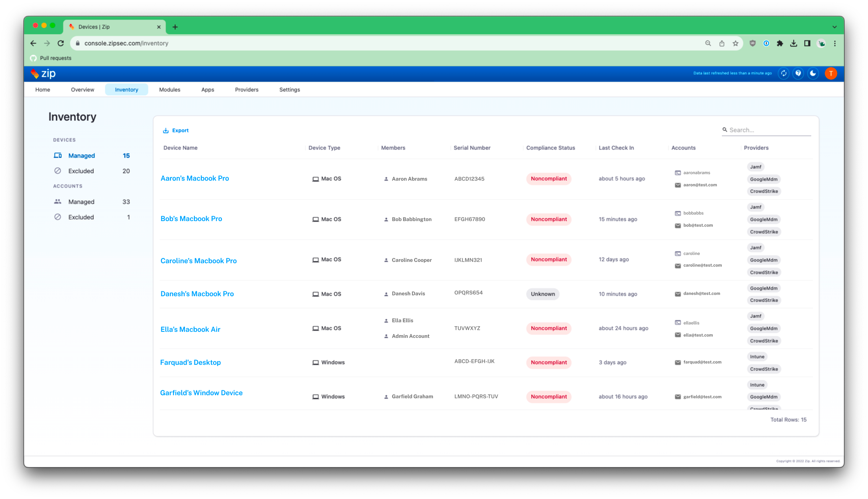Open the orange user avatar menu
The height and width of the screenshot is (499, 868).
[831, 73]
